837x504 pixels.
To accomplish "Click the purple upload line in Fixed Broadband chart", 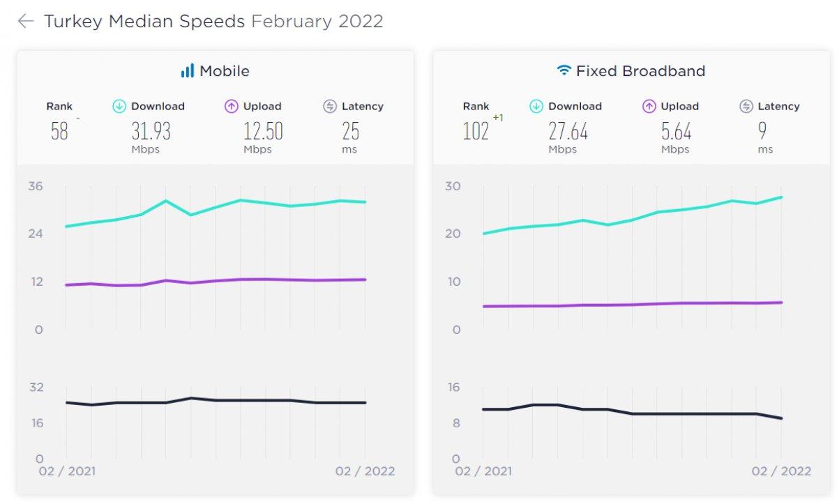I will point(632,305).
